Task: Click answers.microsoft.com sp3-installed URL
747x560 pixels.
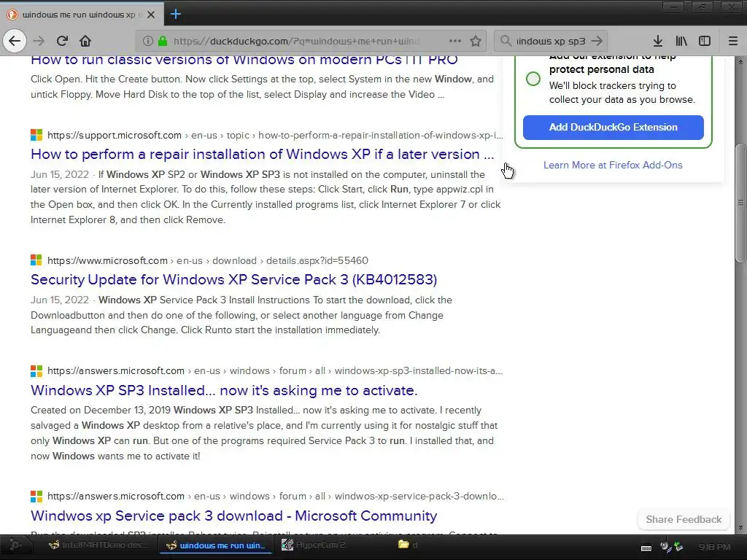Action: click(x=275, y=371)
